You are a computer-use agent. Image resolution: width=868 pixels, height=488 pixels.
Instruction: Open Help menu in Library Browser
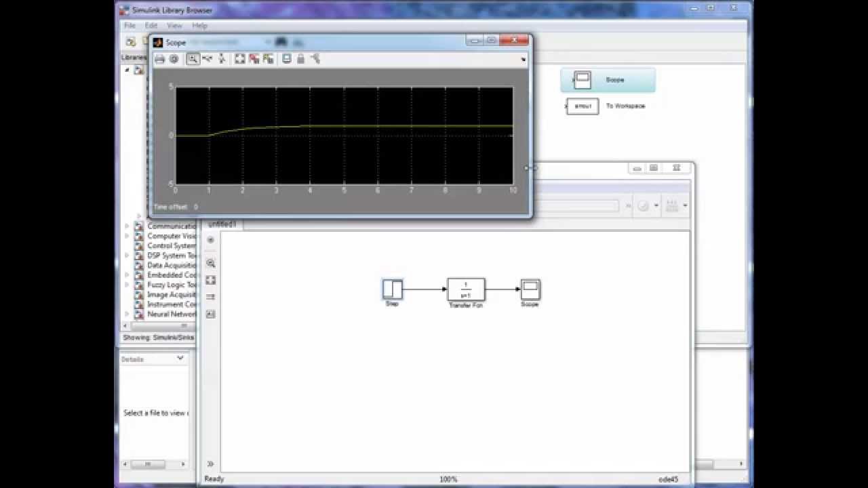(x=199, y=26)
